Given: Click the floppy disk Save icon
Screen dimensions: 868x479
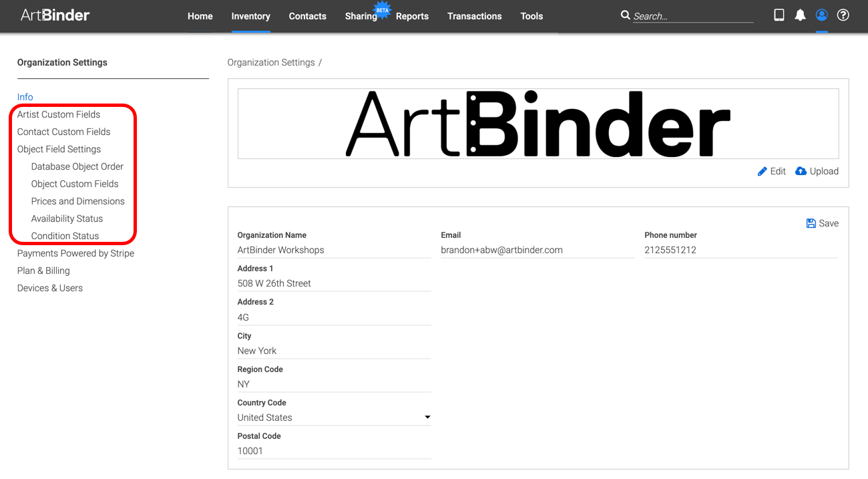Looking at the screenshot, I should tap(811, 223).
